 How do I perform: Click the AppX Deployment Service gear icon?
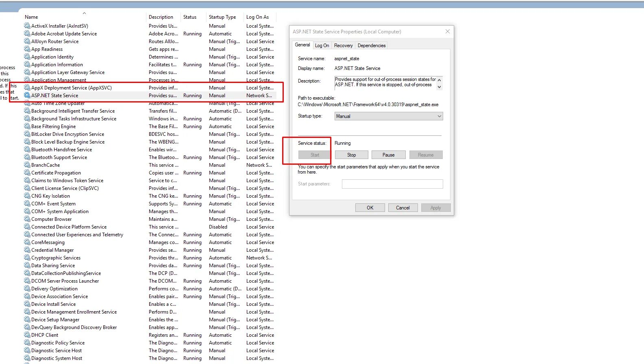tap(27, 87)
